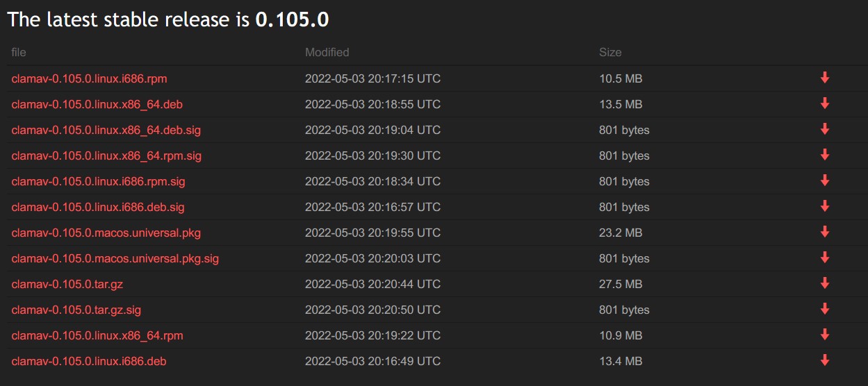Open clamav-0.105.0.linux.x86_64.deb link

pyautogui.click(x=97, y=104)
